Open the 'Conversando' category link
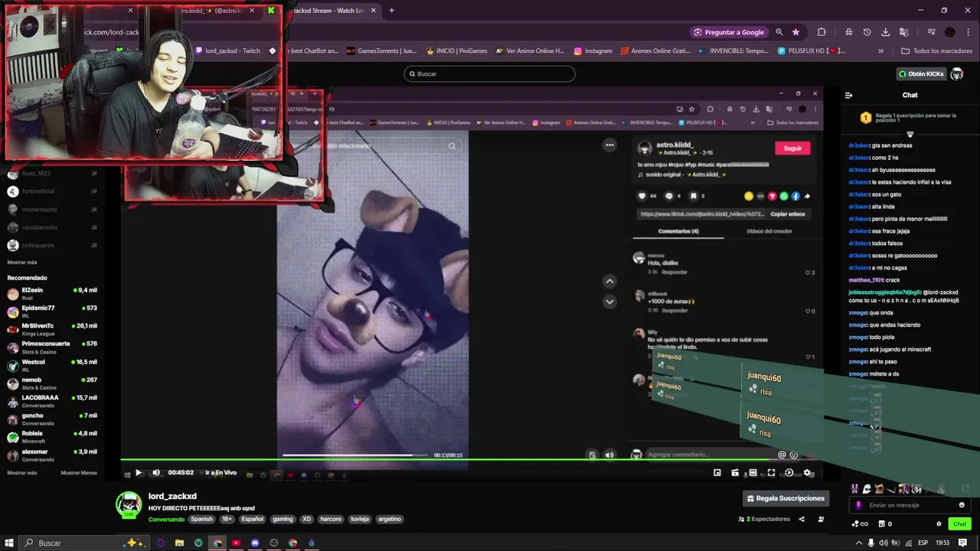The image size is (980, 551). pyautogui.click(x=166, y=519)
